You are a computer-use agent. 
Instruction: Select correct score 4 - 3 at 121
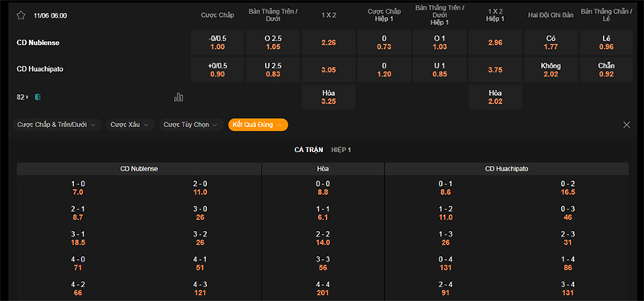pos(200,289)
